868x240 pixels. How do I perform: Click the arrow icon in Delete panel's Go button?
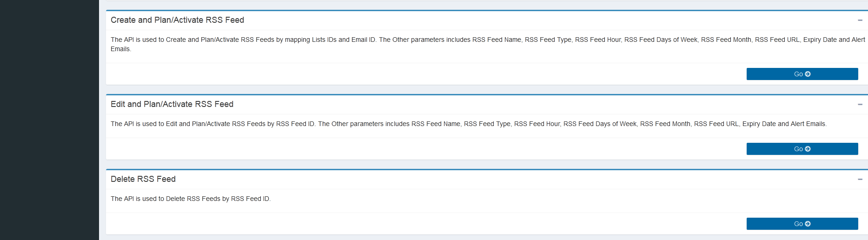808,224
